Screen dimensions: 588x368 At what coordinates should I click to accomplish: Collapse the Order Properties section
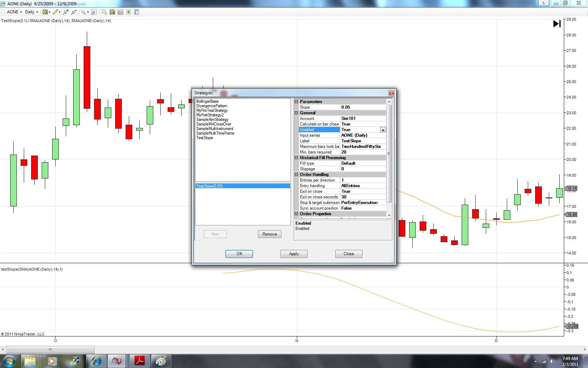296,214
